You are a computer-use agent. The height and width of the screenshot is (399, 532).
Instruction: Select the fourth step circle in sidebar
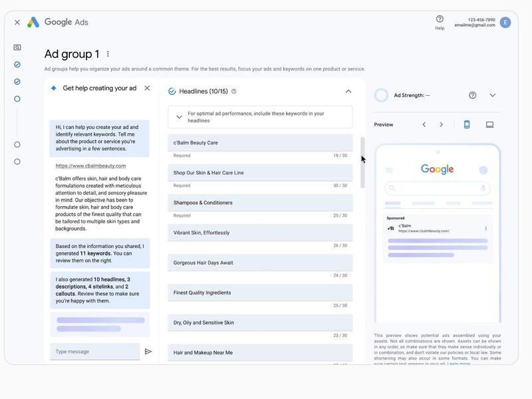(x=17, y=144)
